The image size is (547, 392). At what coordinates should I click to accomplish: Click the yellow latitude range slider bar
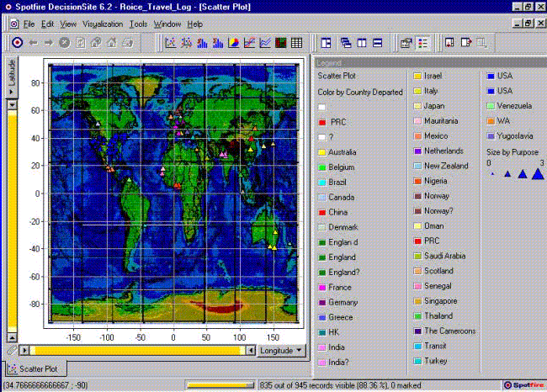click(13, 221)
